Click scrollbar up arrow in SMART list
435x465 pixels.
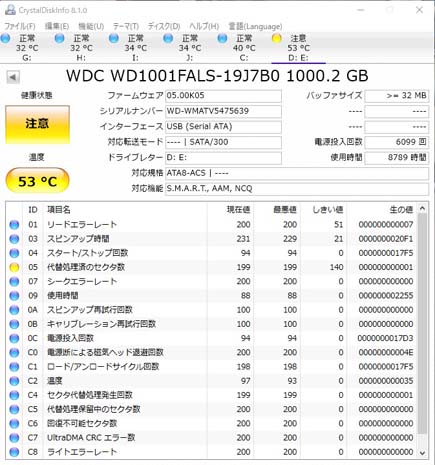[x=422, y=209]
